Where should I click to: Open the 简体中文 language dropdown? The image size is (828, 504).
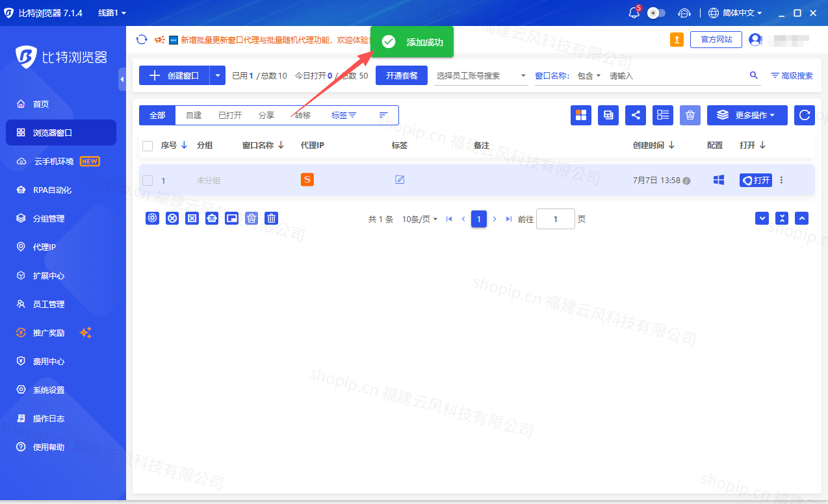(x=735, y=13)
